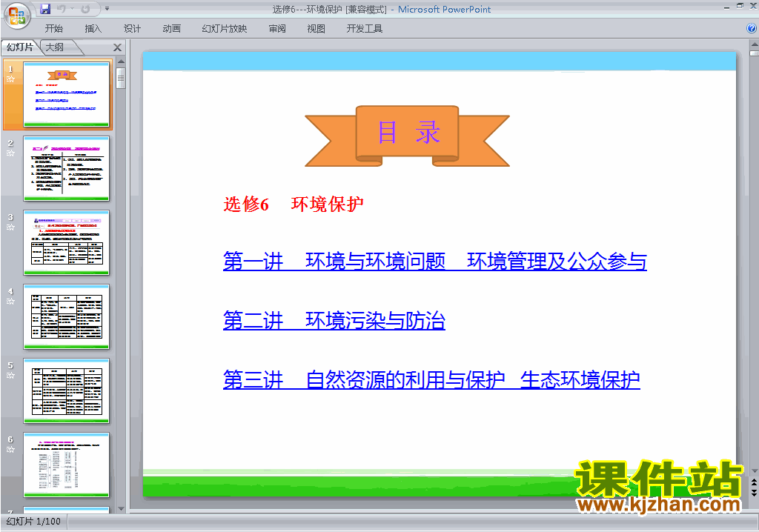This screenshot has width=759, height=532.
Task: Click the main slide scrollbar up arrow
Action: [x=754, y=44]
